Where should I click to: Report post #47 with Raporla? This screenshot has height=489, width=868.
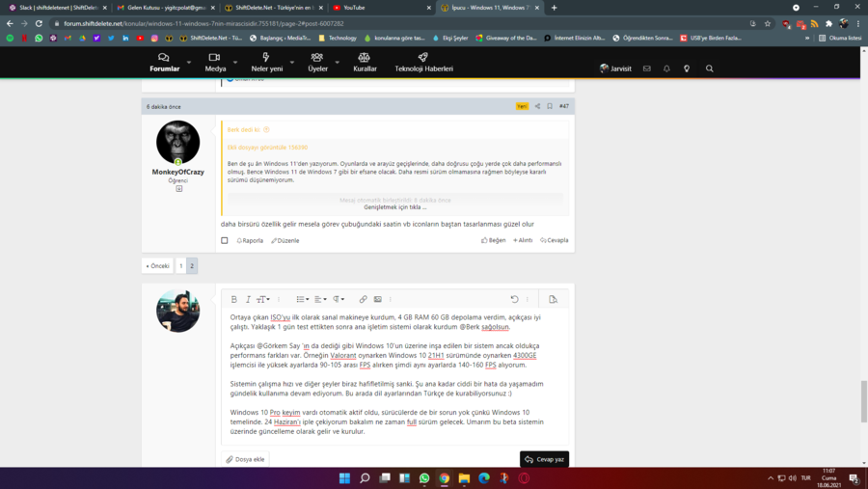(x=250, y=240)
